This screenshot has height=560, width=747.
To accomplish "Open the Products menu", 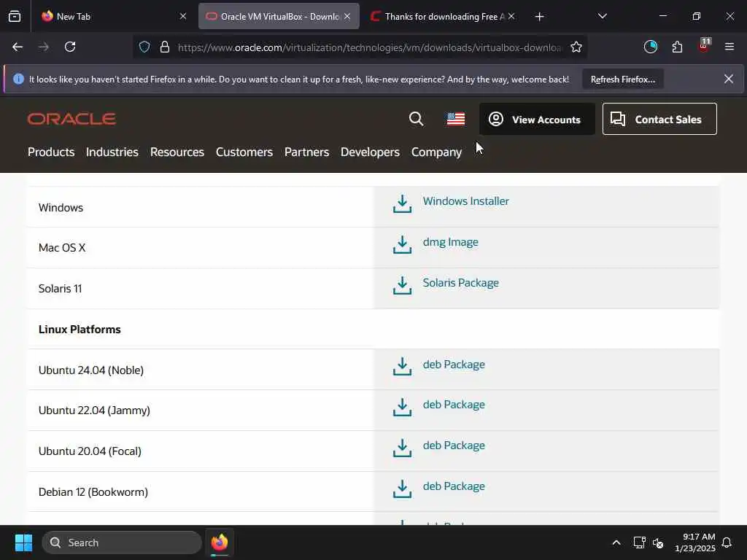I will (51, 152).
